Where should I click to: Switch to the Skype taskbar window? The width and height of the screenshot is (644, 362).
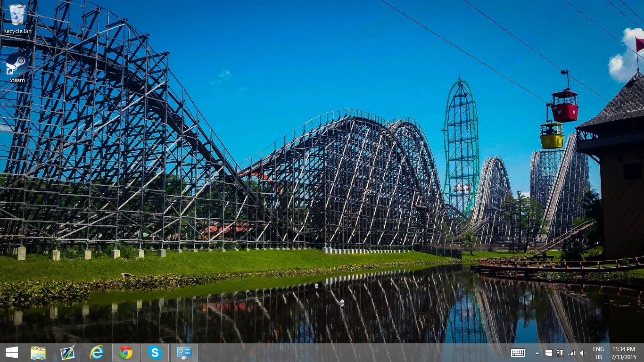155,353
